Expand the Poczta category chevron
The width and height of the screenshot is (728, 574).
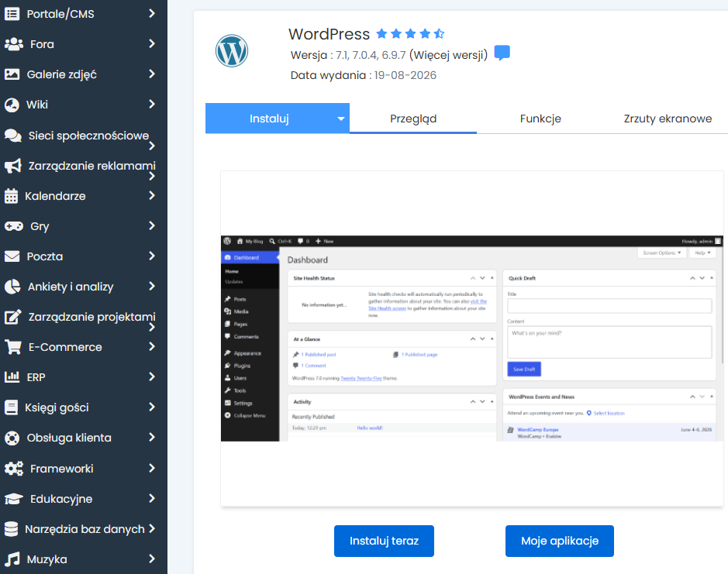[152, 256]
